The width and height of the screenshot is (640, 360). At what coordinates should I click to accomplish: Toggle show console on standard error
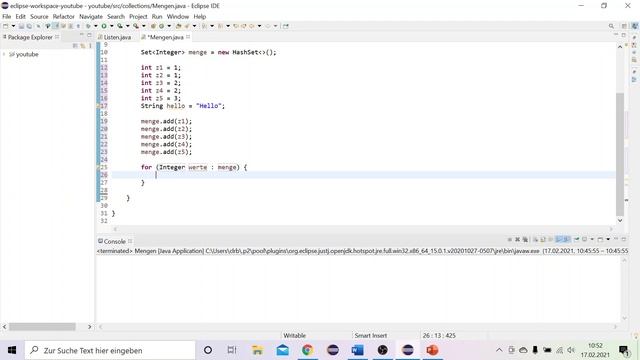pyautogui.click(x=567, y=240)
